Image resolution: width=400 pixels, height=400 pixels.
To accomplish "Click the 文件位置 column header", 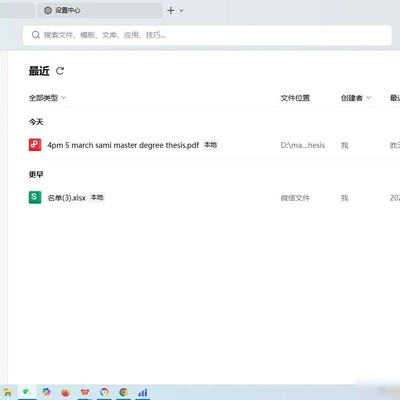I will (x=295, y=98).
